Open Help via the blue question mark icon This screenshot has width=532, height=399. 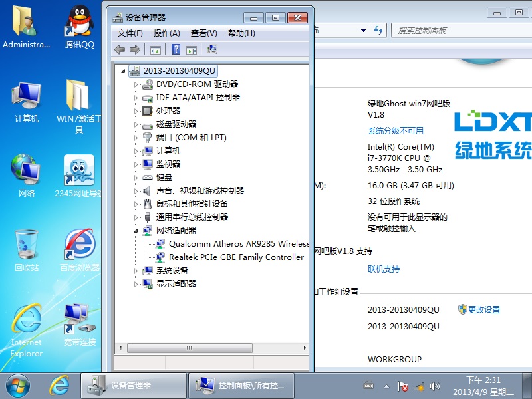click(x=176, y=49)
